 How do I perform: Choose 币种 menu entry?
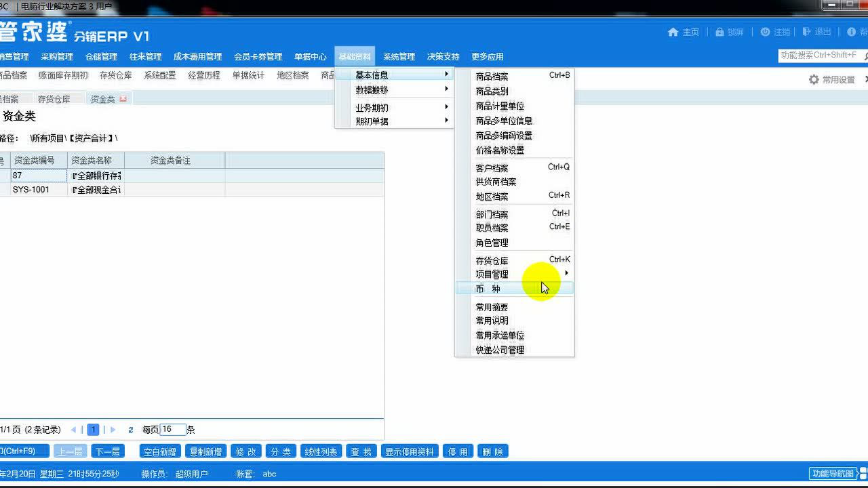click(514, 289)
